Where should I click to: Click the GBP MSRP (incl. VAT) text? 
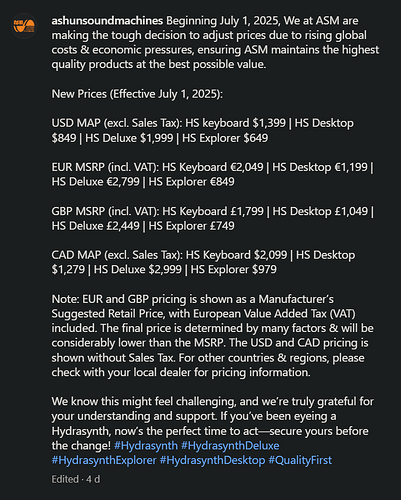pos(105,211)
